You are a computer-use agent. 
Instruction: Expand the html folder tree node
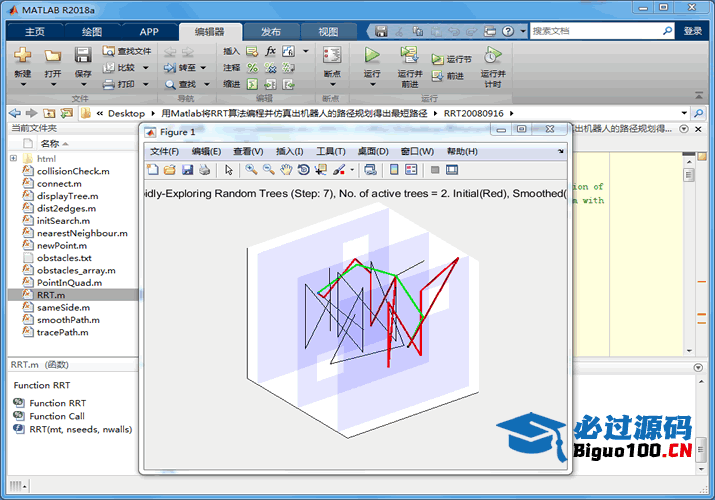pos(13,158)
